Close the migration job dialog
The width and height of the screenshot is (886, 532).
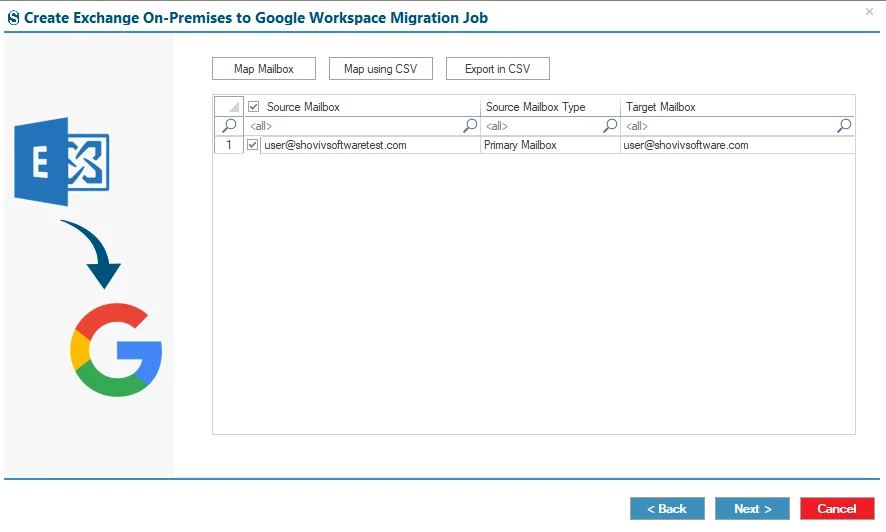pyautogui.click(x=869, y=11)
